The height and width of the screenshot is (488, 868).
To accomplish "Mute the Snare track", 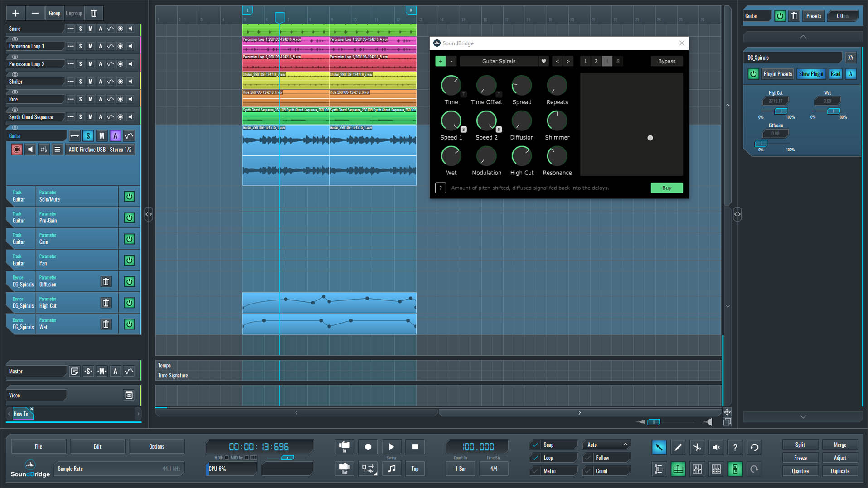I will (91, 29).
